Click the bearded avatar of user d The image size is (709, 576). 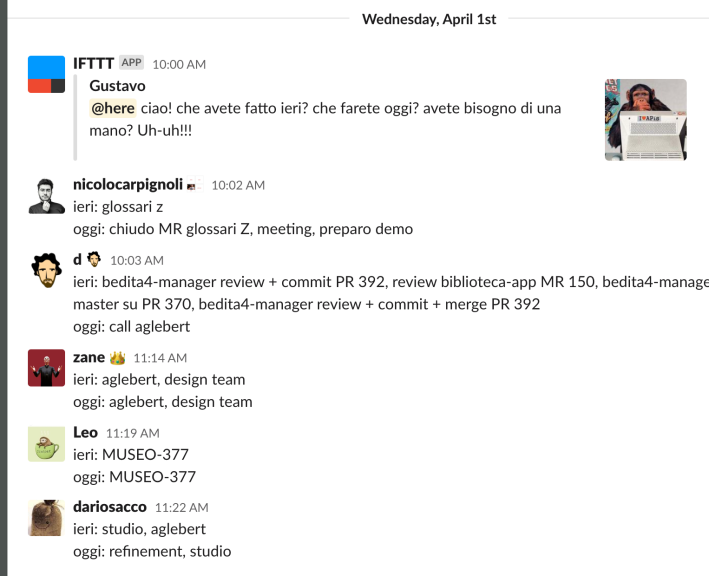click(46, 270)
